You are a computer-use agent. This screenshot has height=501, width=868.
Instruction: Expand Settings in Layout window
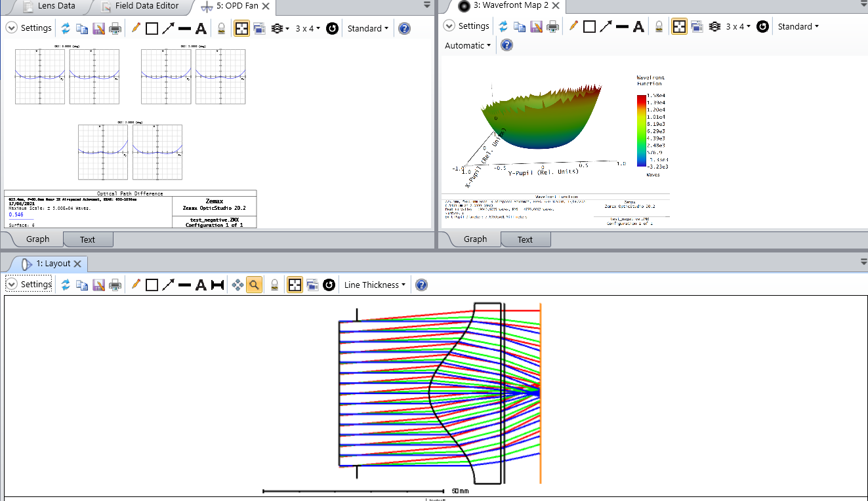pyautogui.click(x=28, y=285)
